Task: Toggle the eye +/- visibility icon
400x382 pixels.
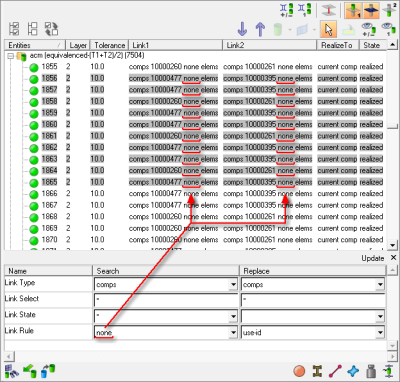Action: tap(368, 29)
